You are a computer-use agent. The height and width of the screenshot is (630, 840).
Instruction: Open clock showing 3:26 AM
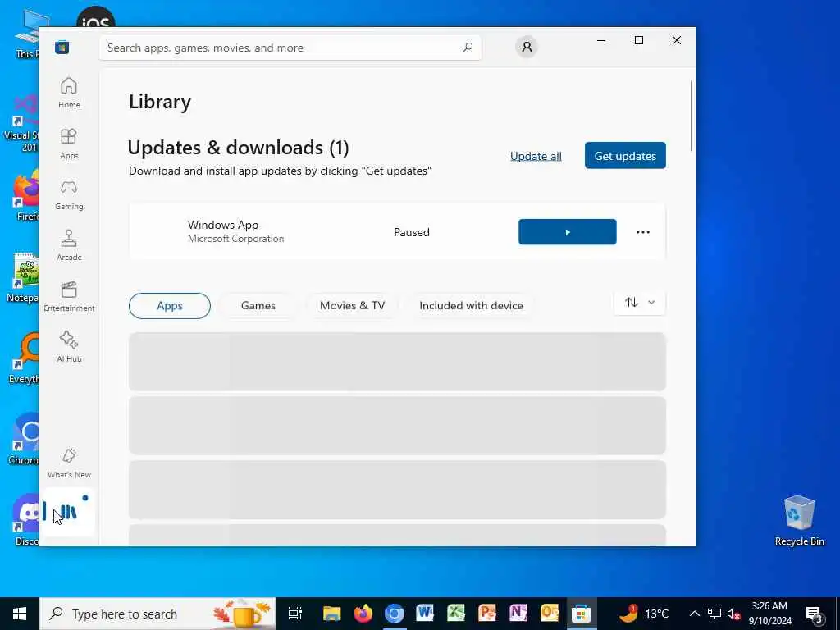pos(769,614)
